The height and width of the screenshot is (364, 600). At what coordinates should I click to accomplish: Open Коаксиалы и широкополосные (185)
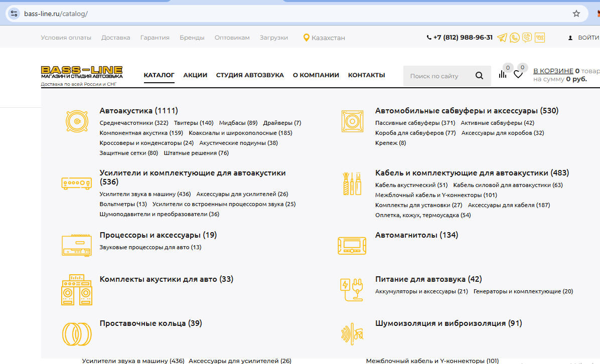pos(240,133)
